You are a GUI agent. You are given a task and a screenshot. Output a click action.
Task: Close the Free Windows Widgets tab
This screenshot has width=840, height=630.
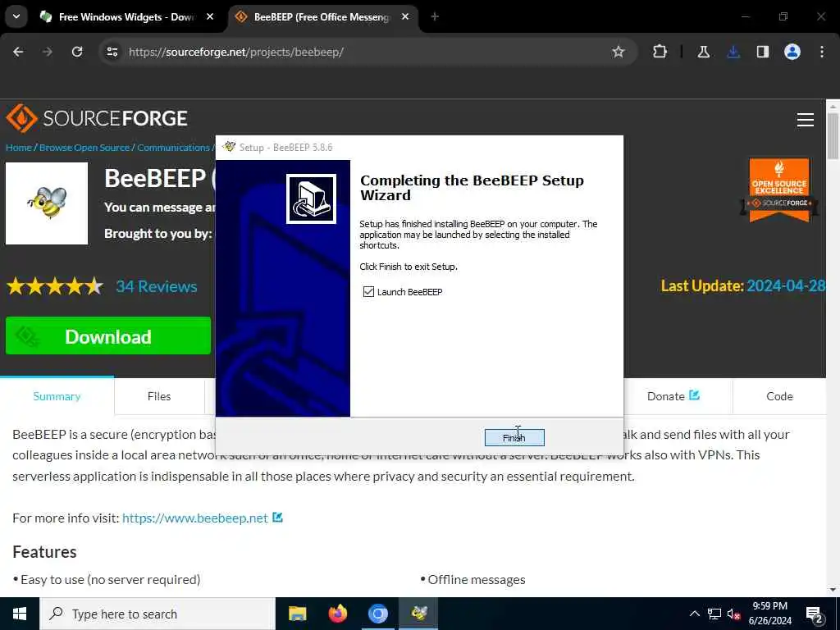coord(210,16)
